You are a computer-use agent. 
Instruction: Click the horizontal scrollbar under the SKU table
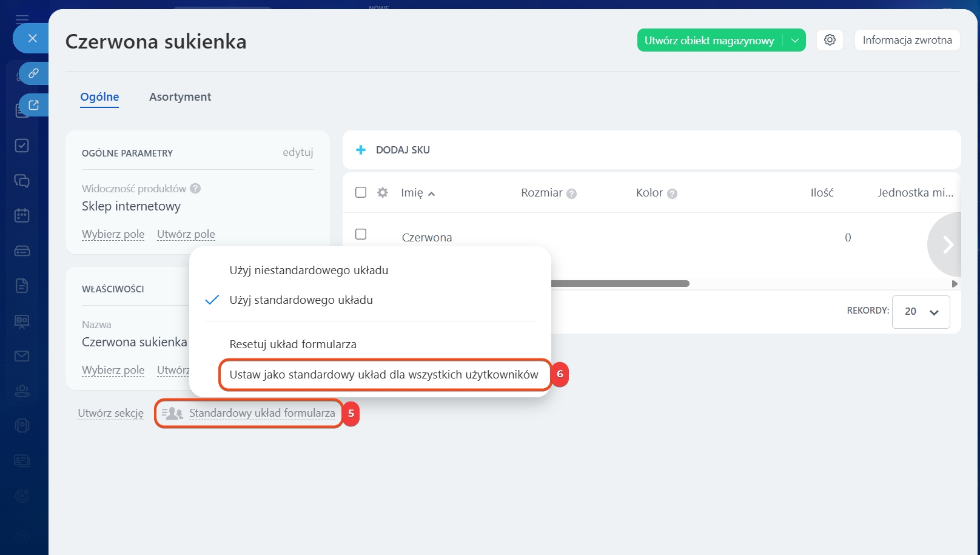(620, 284)
